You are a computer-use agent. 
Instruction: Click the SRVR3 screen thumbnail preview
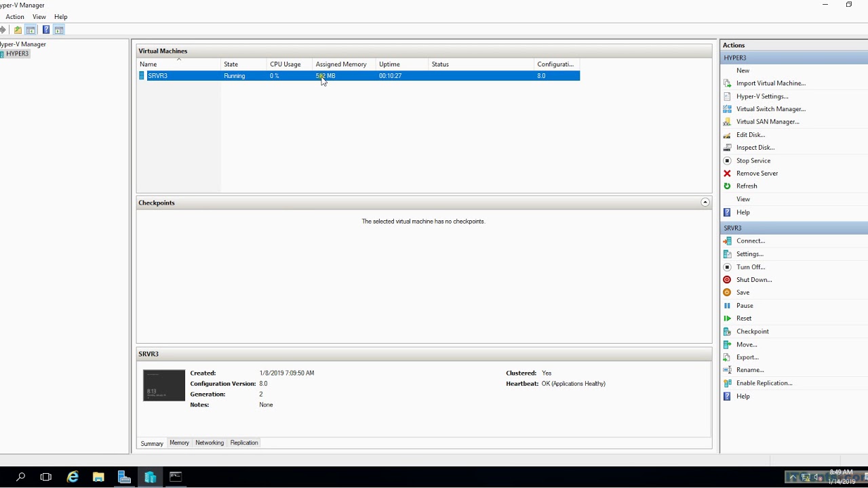[164, 386]
